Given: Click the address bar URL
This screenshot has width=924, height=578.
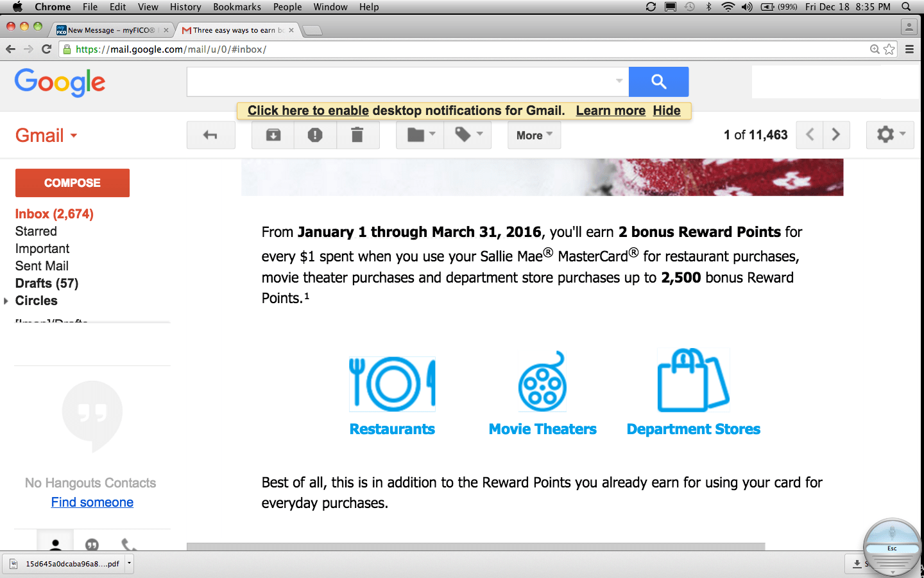Looking at the screenshot, I should (171, 49).
